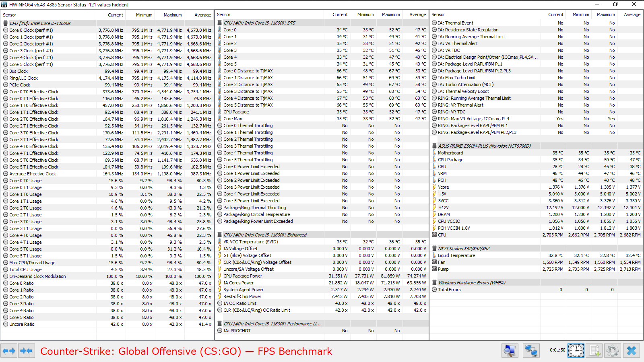This screenshot has width=644, height=362.
Task: Select the Rest-of-Chip Power row
Action: point(322,296)
